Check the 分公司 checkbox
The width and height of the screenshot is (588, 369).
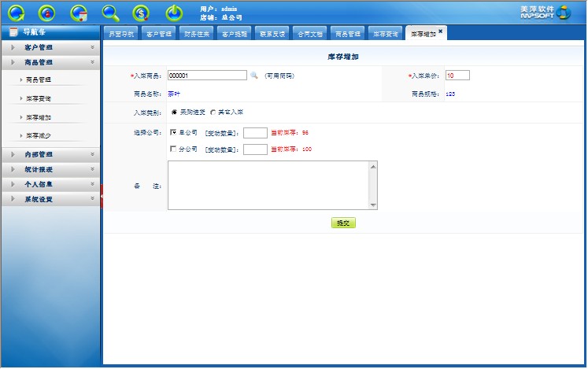pos(174,149)
